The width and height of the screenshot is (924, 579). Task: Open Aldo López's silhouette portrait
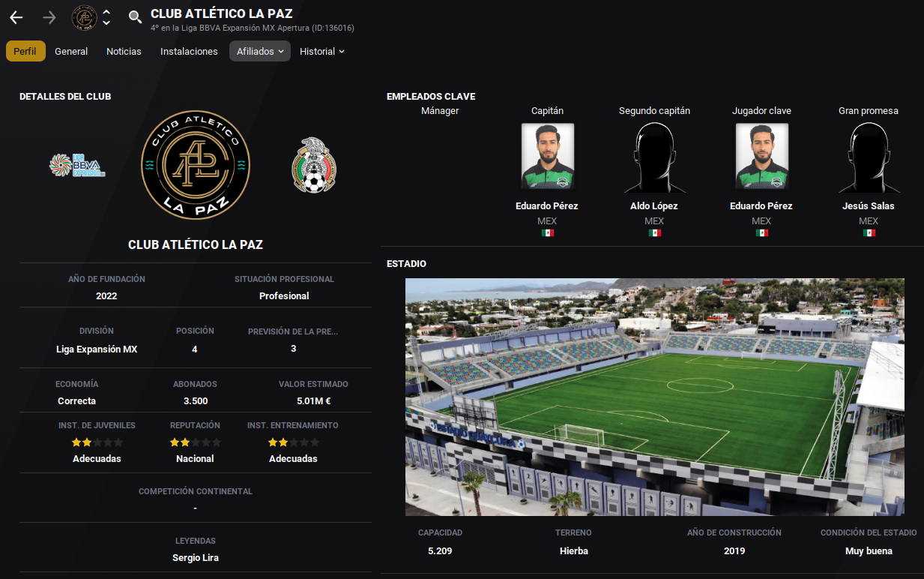(654, 157)
